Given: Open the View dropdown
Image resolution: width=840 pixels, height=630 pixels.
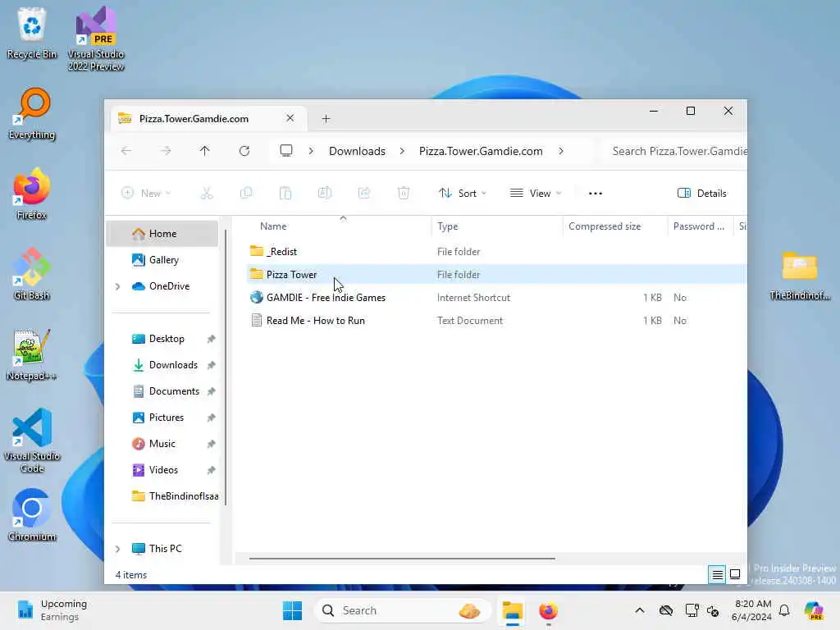Looking at the screenshot, I should [x=535, y=194].
